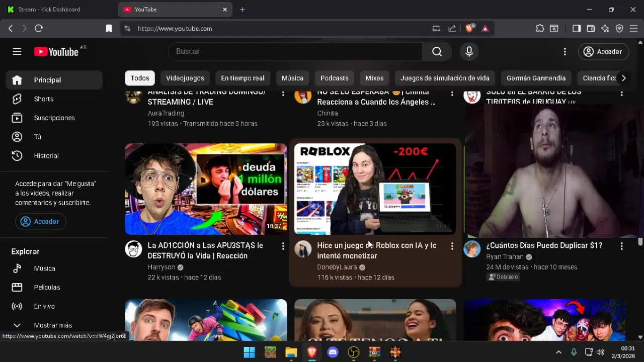644x362 pixels.
Task: Click Harryson channel avatar
Action: (133, 249)
